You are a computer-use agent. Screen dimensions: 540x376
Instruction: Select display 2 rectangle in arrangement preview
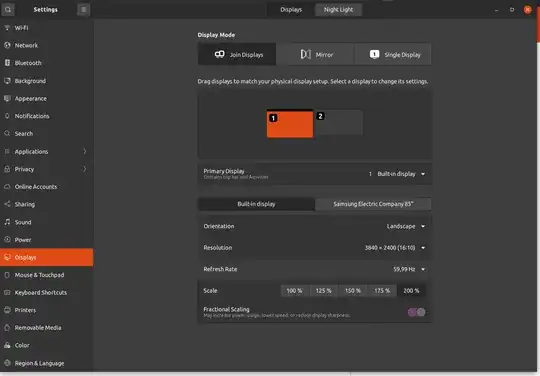coord(339,123)
